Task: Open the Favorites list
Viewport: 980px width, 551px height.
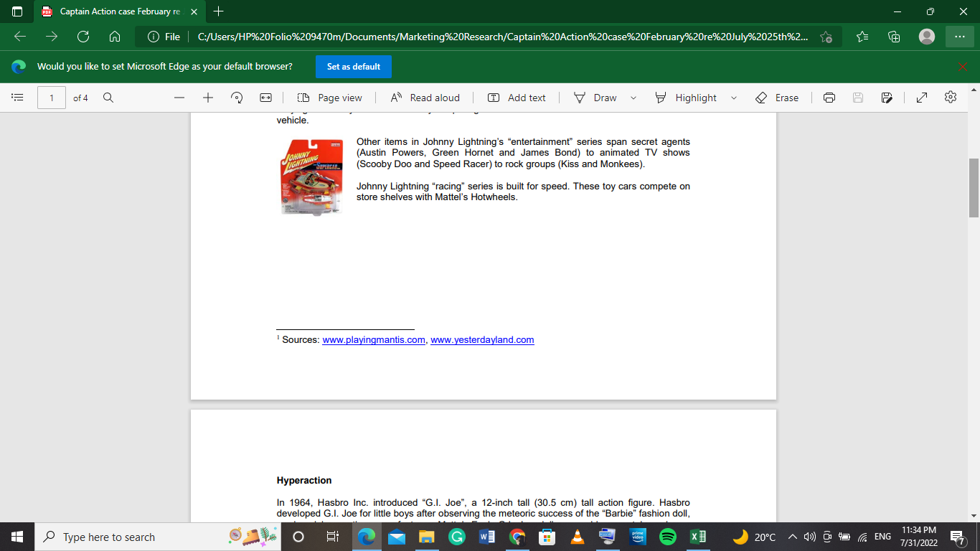Action: coord(862,37)
